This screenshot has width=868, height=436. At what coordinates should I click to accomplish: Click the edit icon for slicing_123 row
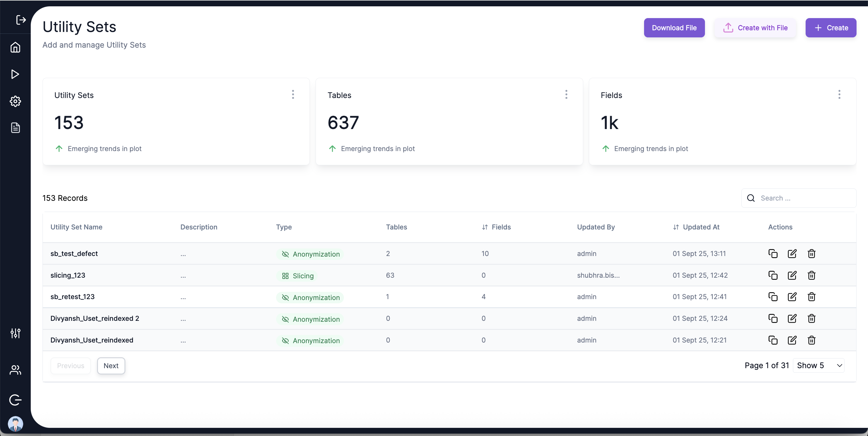(792, 275)
